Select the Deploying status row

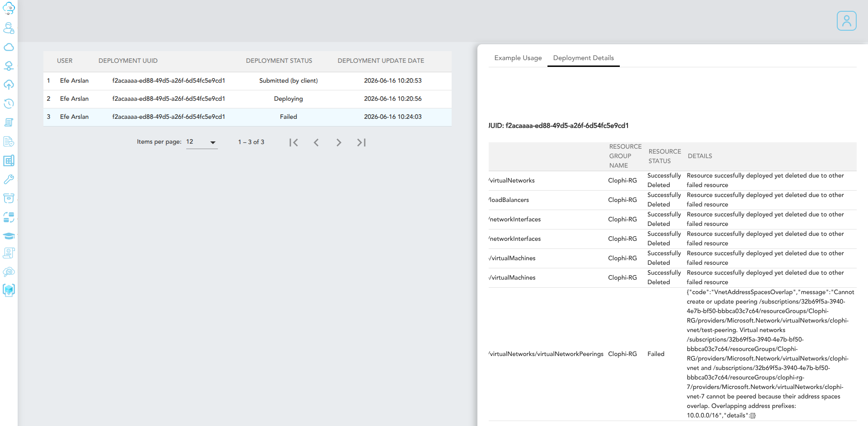point(247,99)
